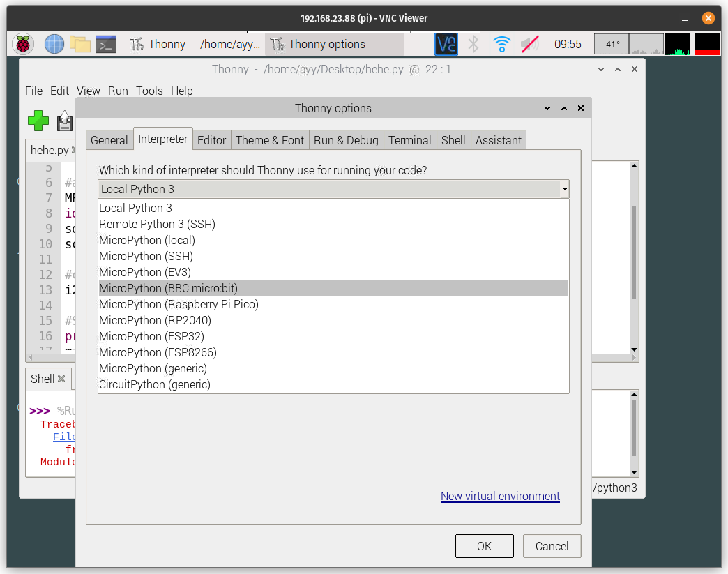Image resolution: width=728 pixels, height=574 pixels.
Task: Open the Run & Debug tab
Action: pos(346,140)
